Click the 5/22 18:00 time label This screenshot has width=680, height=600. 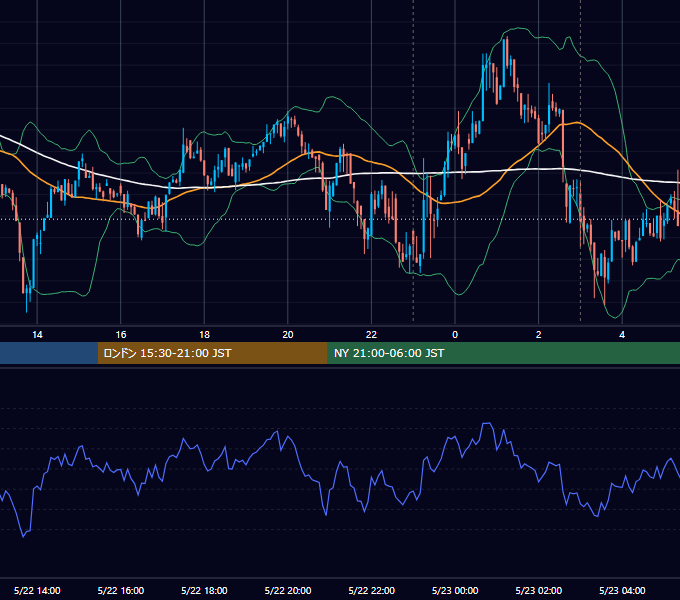(204, 590)
